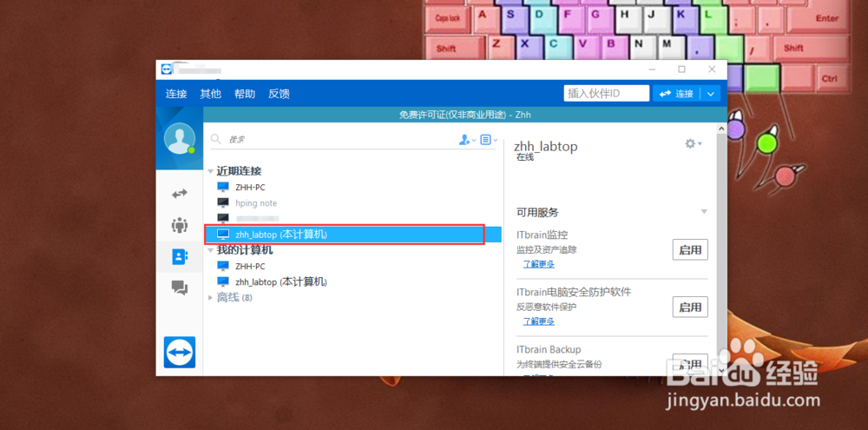Click monitor icon of blurred-name computer
The image size is (868, 430).
(223, 218)
